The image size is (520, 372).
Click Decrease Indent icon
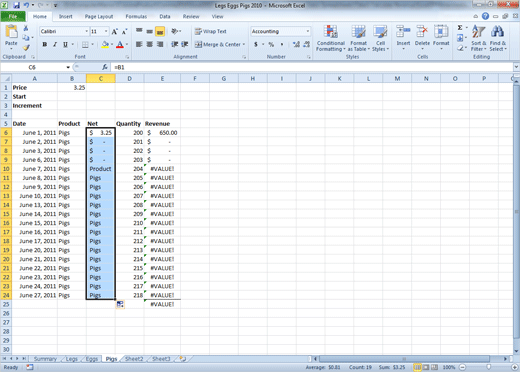pos(174,44)
